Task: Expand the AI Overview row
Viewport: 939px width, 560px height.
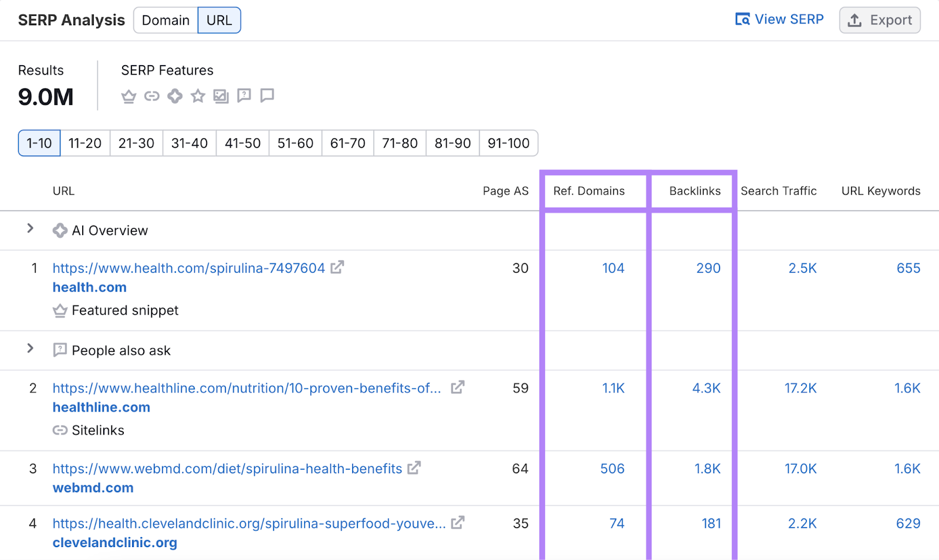Action: tap(30, 229)
